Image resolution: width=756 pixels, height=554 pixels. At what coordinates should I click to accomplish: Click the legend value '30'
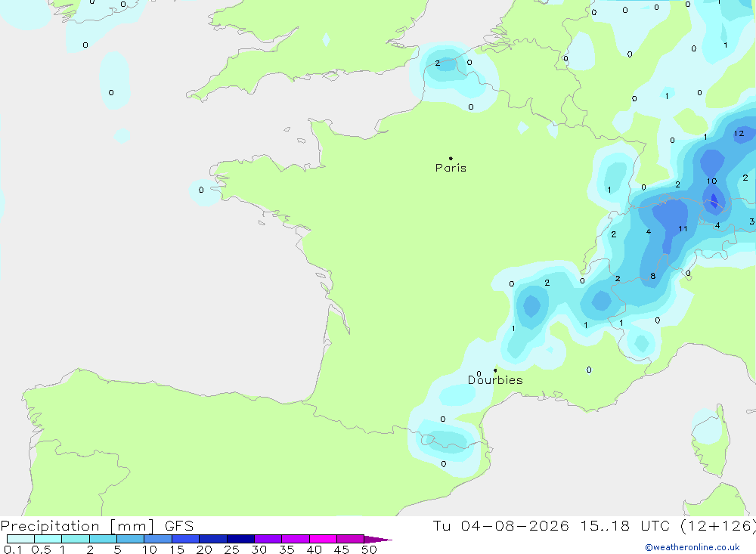tap(259, 549)
